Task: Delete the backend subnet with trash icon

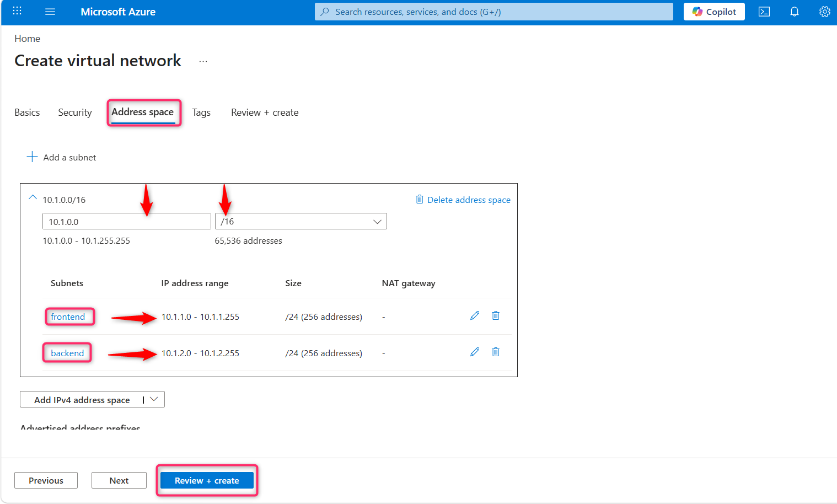Action: point(496,352)
